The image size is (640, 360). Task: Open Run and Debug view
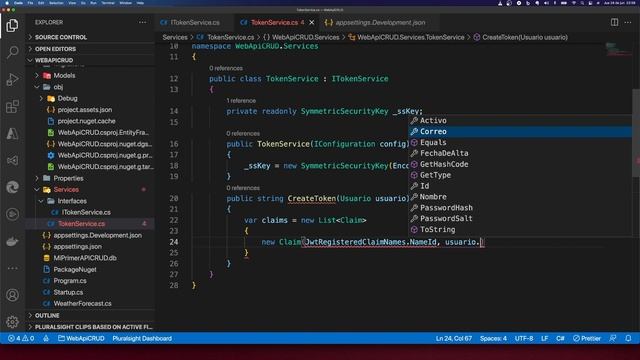coord(12,79)
